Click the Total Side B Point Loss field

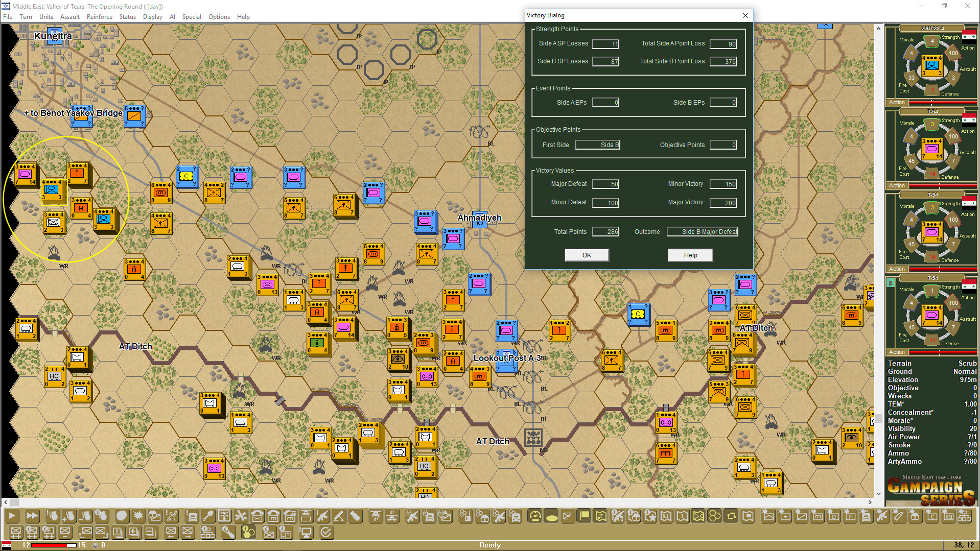point(723,61)
